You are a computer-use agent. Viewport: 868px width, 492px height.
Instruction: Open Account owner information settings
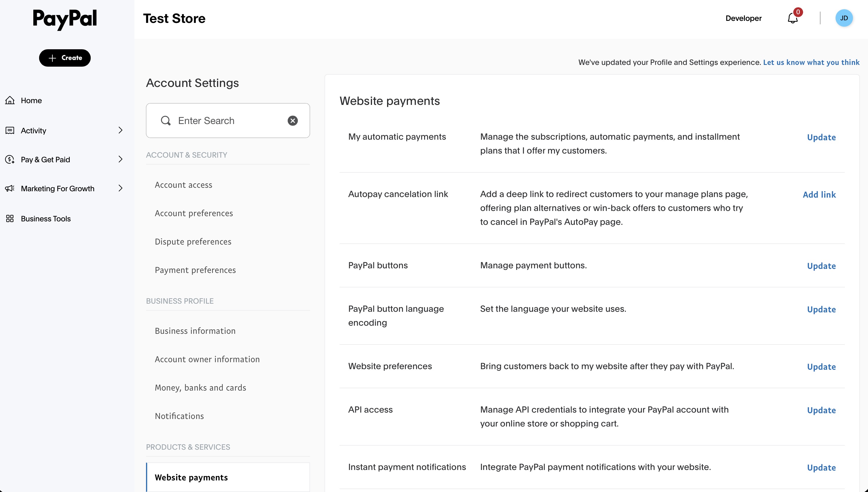(207, 359)
